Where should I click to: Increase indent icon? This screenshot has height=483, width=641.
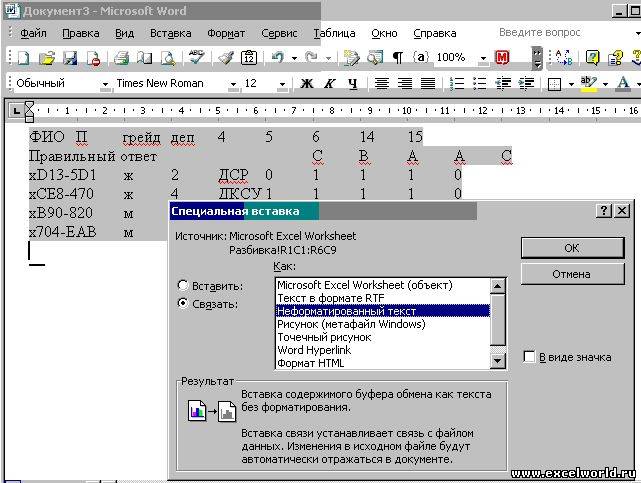[526, 83]
